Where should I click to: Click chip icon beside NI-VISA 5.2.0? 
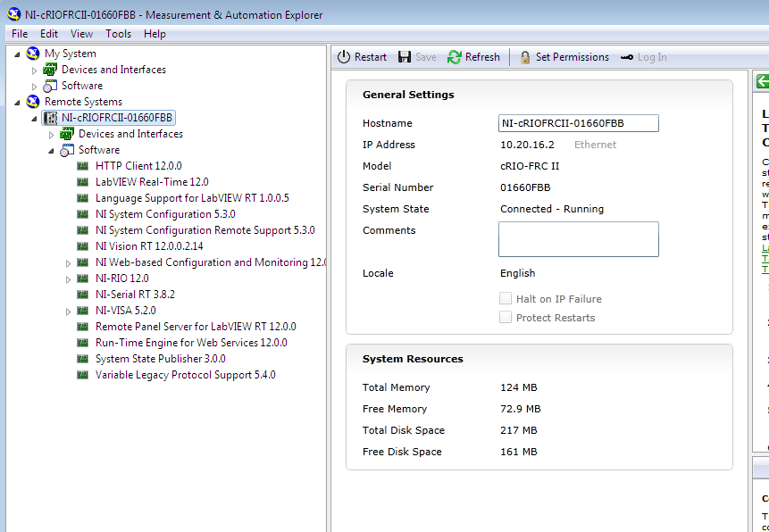point(82,311)
